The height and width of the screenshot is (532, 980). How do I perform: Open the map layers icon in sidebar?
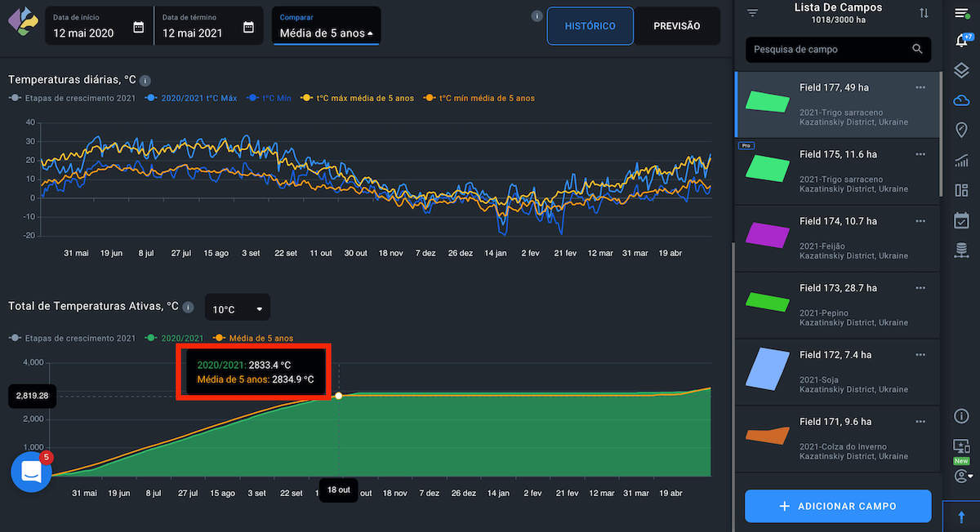click(x=961, y=71)
